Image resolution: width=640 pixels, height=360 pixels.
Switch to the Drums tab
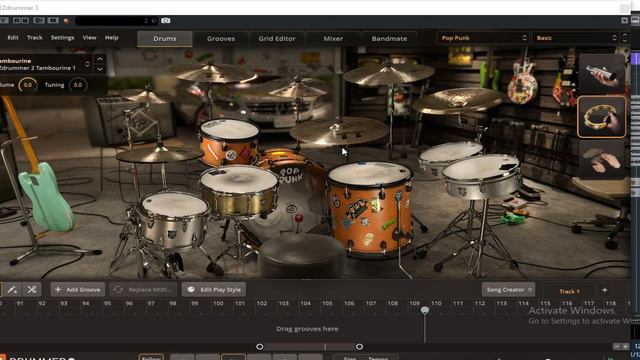[165, 38]
